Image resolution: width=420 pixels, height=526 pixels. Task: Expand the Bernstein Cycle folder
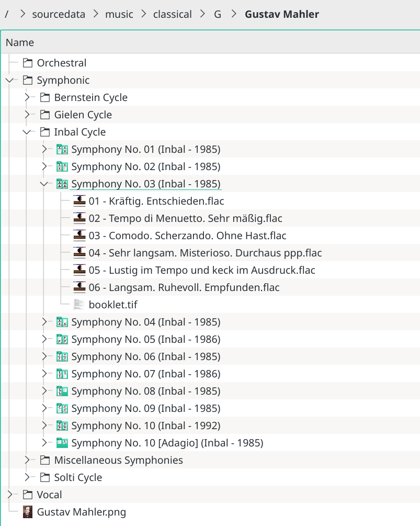[27, 97]
